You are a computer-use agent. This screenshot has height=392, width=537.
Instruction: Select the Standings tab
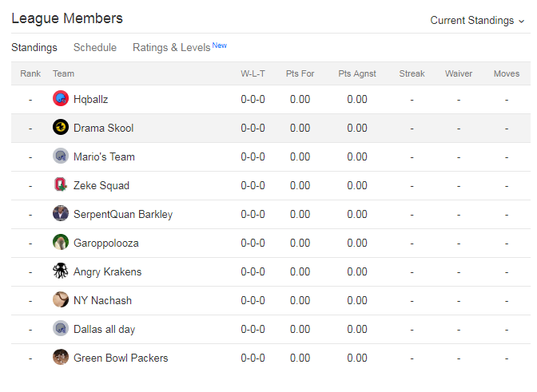click(34, 48)
